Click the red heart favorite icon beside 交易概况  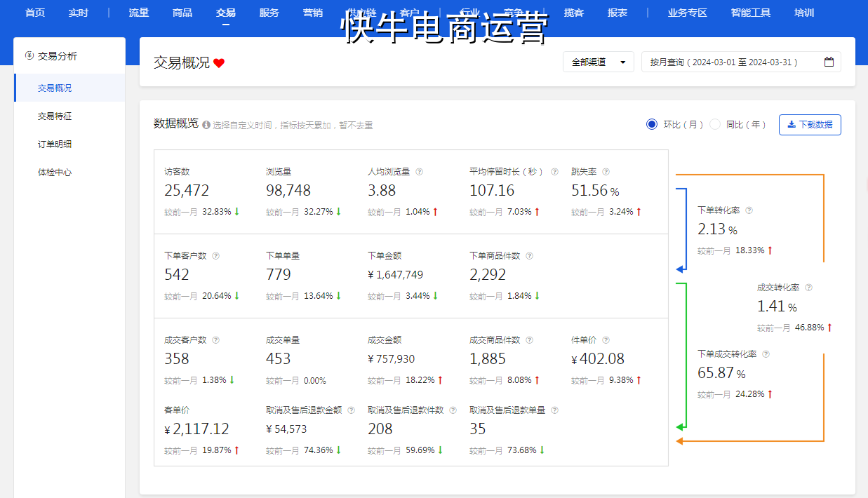(219, 62)
